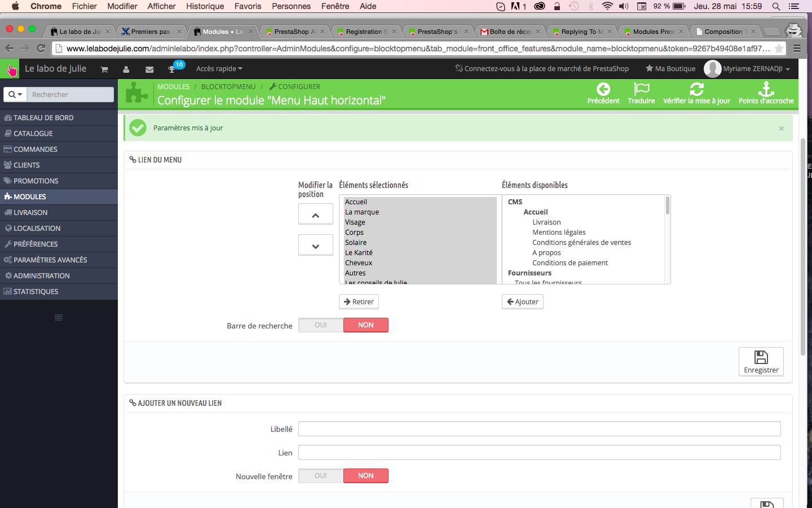
Task: Open the Chrome Favoris menu
Action: [248, 6]
